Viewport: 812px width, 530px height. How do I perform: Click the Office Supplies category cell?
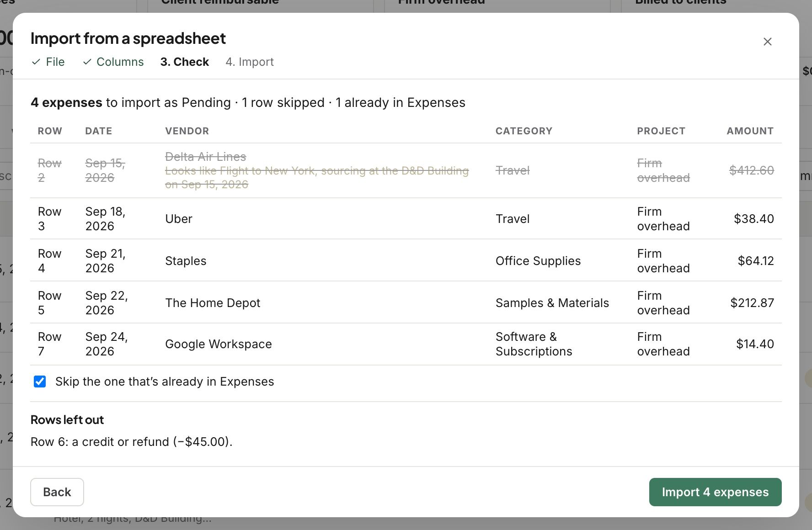click(538, 261)
